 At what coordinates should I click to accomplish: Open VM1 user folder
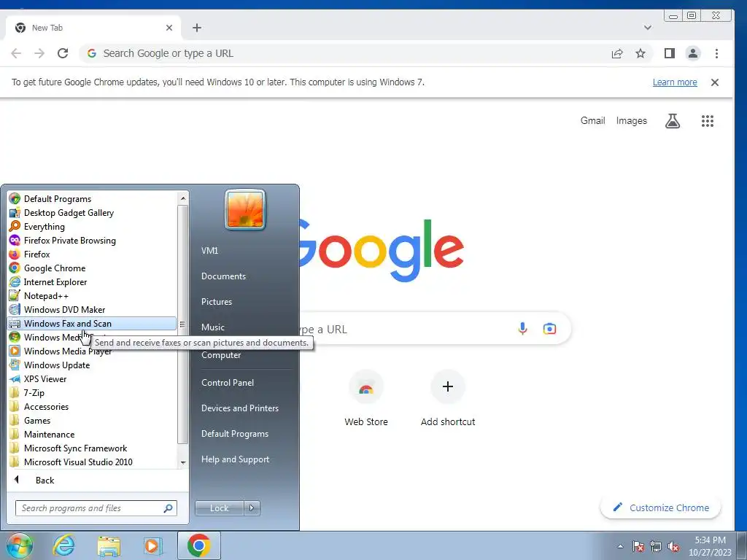(x=209, y=251)
